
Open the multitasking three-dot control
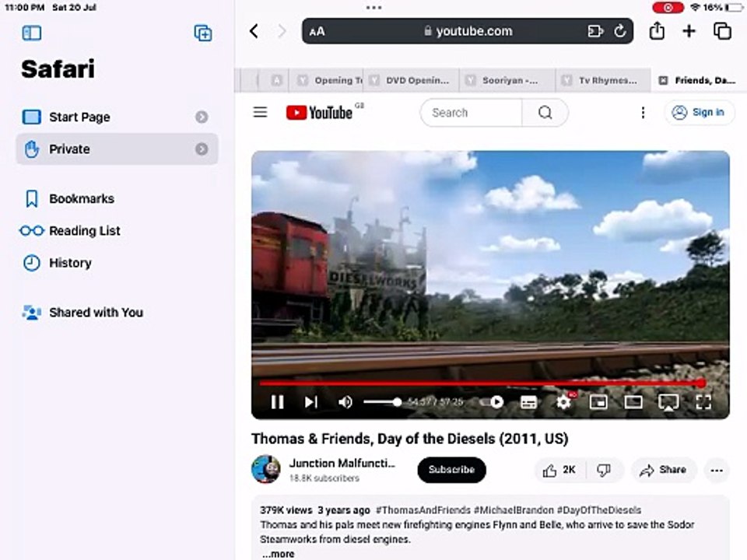tap(373, 8)
